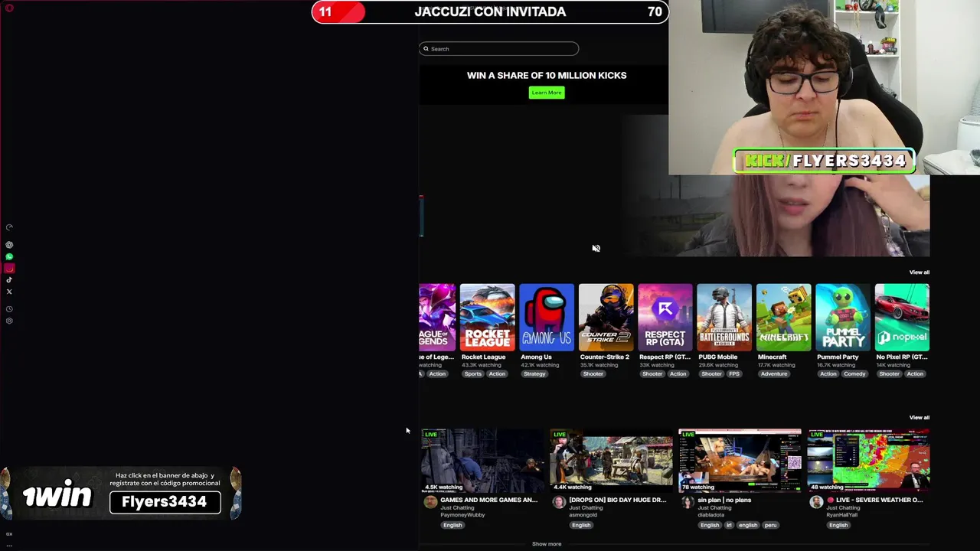Screen dimensions: 980x551
Task: Open the Respect RP (GTA) category cover
Action: click(x=665, y=318)
